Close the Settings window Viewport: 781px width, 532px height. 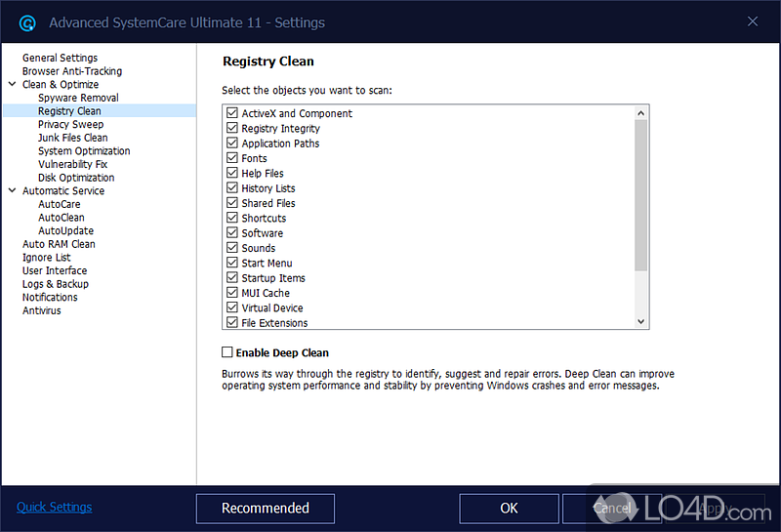click(x=752, y=21)
